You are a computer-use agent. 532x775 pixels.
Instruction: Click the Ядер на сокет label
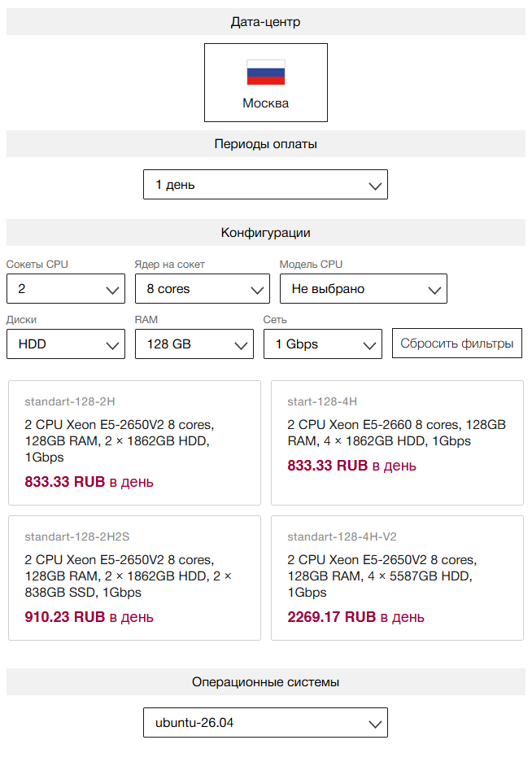[x=169, y=265]
